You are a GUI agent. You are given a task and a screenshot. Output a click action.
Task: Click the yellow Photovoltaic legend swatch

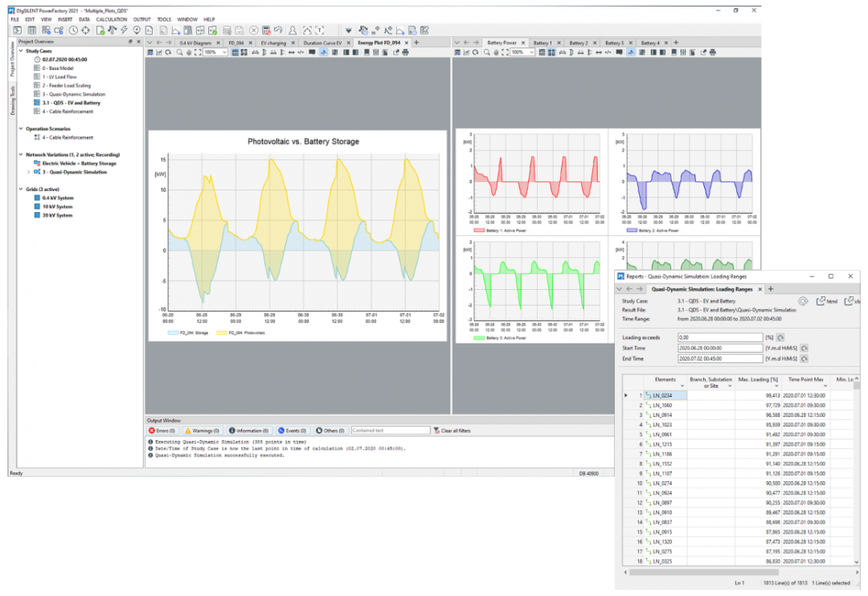pos(222,333)
